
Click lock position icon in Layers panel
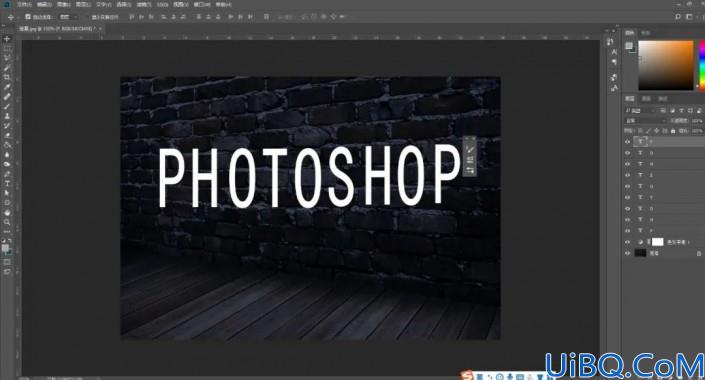coord(656,131)
